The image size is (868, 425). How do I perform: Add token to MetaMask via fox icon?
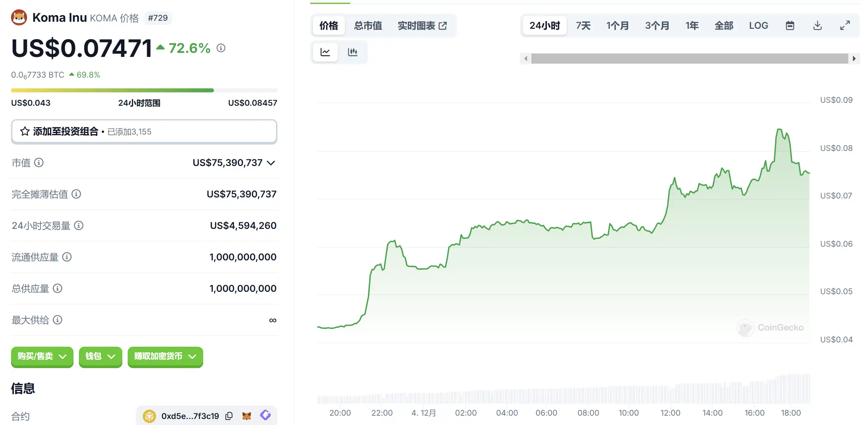click(x=247, y=416)
